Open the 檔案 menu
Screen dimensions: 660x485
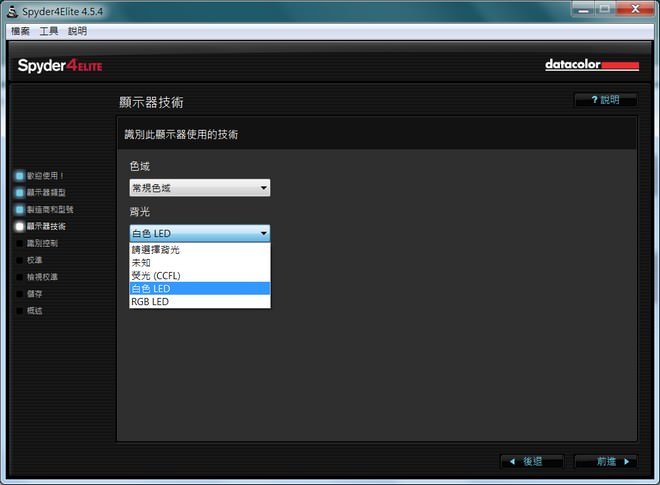pyautogui.click(x=20, y=31)
